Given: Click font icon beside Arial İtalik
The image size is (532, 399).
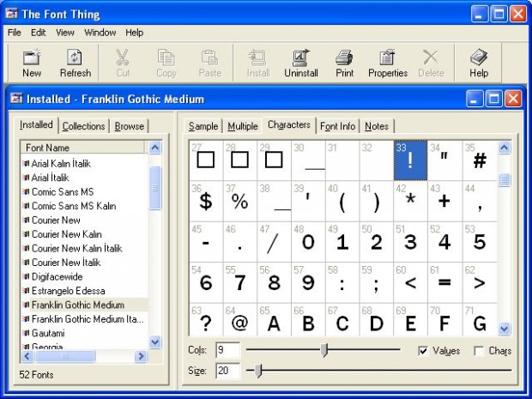Looking at the screenshot, I should pos(26,178).
